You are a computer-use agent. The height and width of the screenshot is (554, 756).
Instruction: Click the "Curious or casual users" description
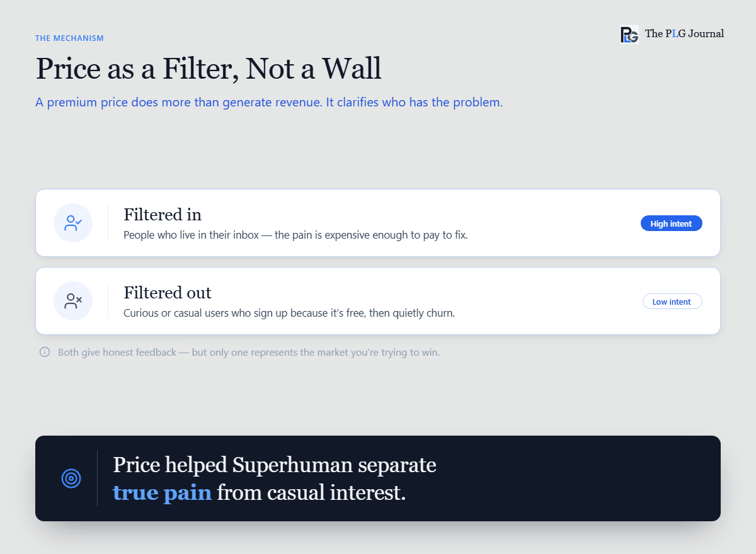coord(289,313)
